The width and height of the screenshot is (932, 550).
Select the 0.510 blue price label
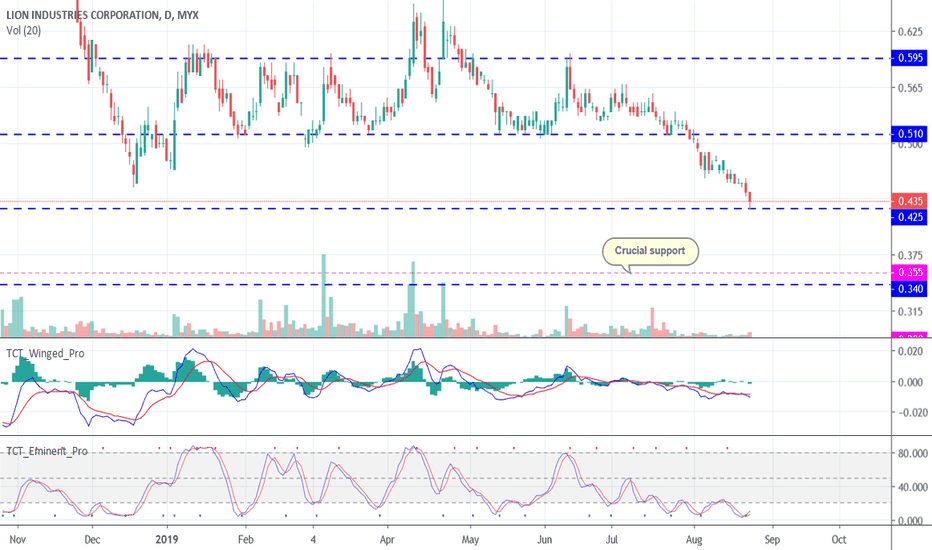[910, 134]
